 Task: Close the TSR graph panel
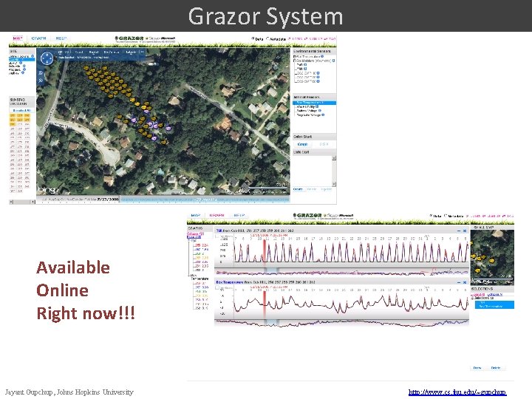pyautogui.click(x=465, y=231)
